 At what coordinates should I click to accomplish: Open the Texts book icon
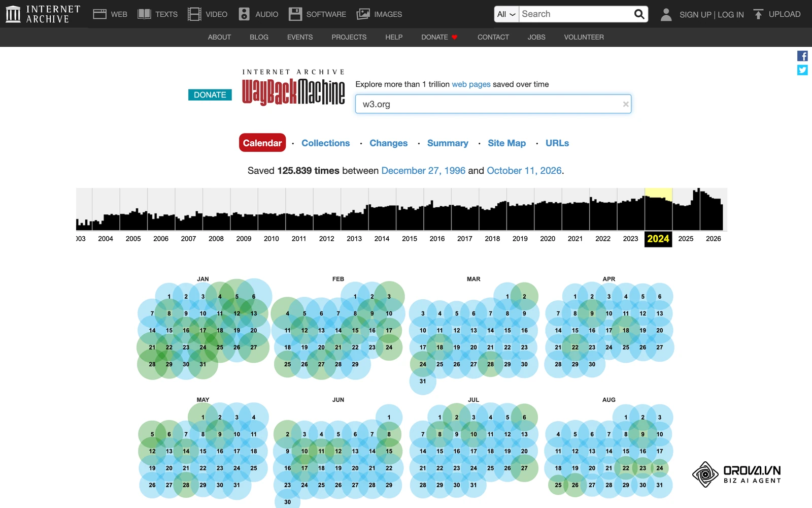[144, 14]
